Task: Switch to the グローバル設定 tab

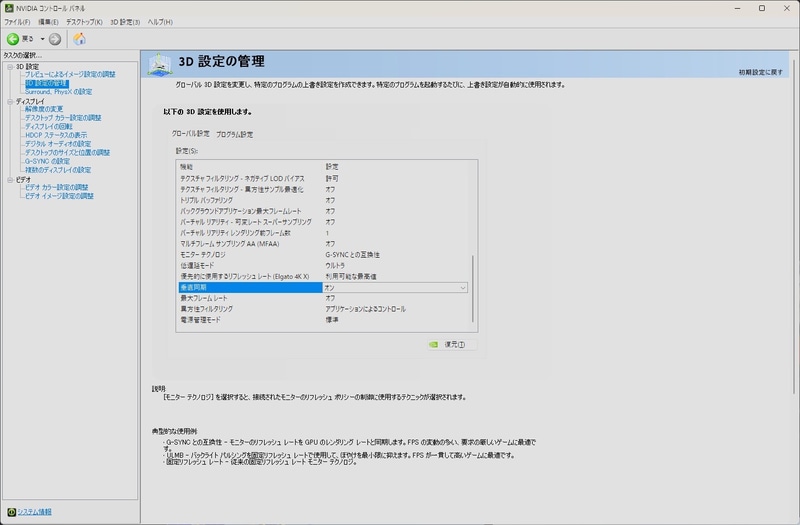Action: tap(190, 134)
